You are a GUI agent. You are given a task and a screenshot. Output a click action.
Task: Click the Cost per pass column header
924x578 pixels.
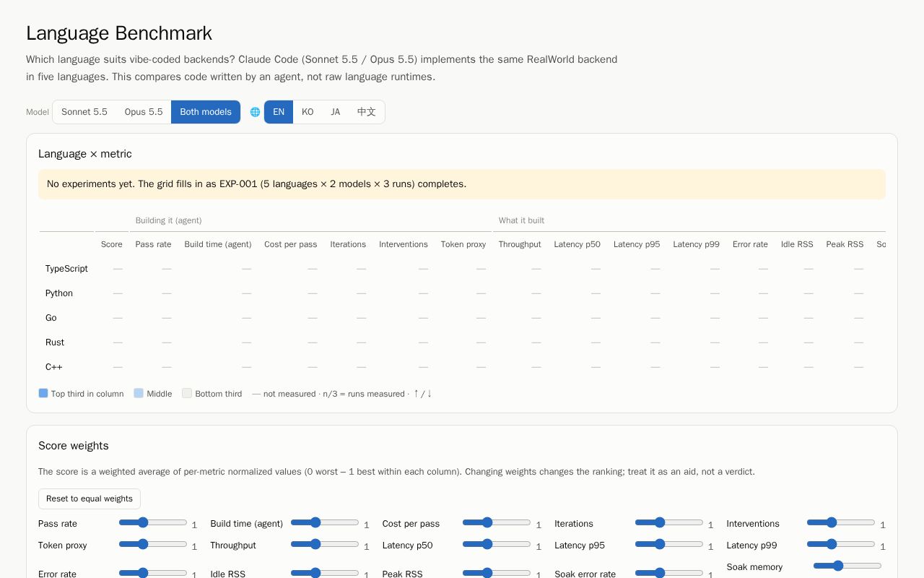point(291,244)
